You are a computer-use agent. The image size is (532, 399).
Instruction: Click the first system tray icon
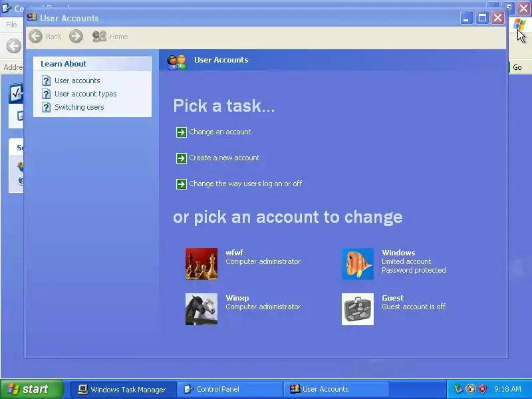[458, 389]
